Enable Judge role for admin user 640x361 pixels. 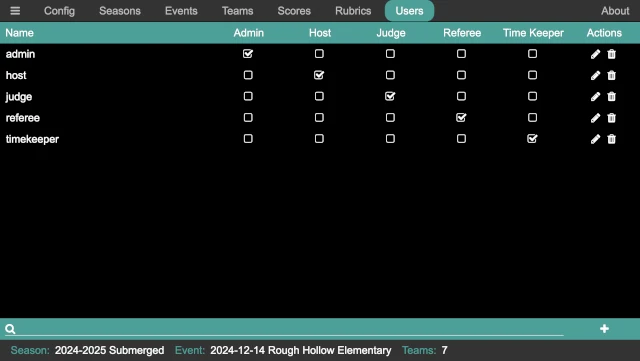tap(390, 53)
